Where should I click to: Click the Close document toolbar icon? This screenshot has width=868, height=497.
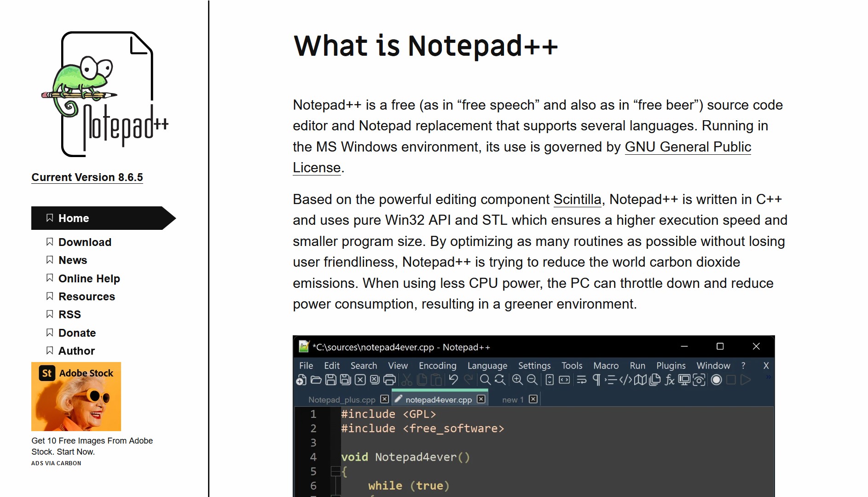pyautogui.click(x=360, y=380)
